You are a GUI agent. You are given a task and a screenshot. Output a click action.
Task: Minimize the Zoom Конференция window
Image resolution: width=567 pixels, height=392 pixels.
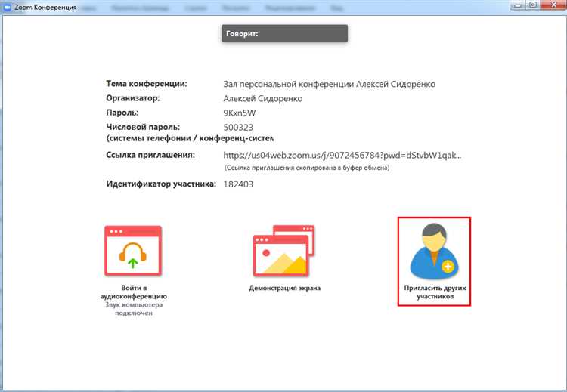pyautogui.click(x=518, y=5)
